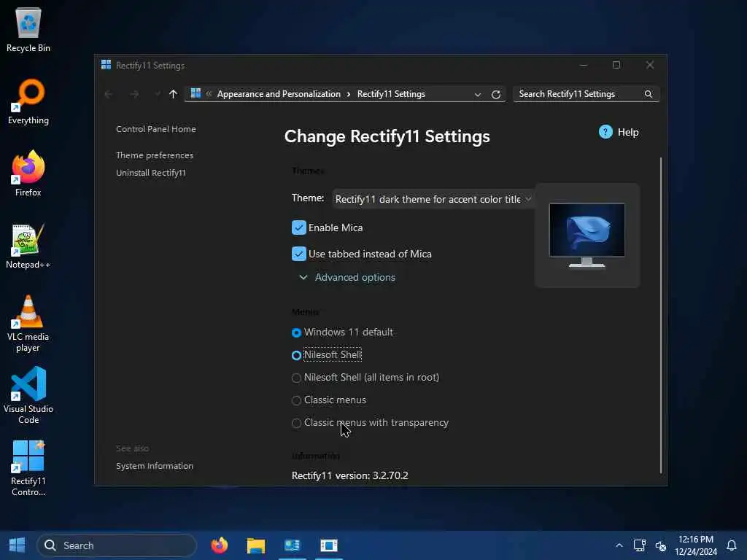
Task: Click the search magnifier icon in settings
Action: coord(649,94)
